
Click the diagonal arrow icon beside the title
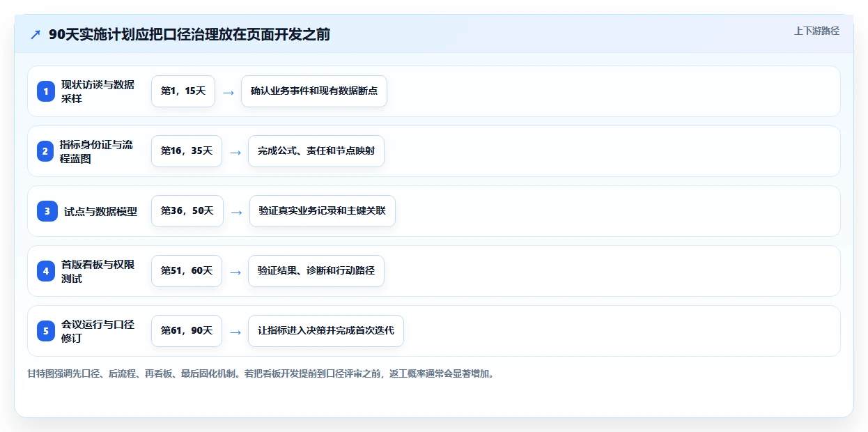36,34
